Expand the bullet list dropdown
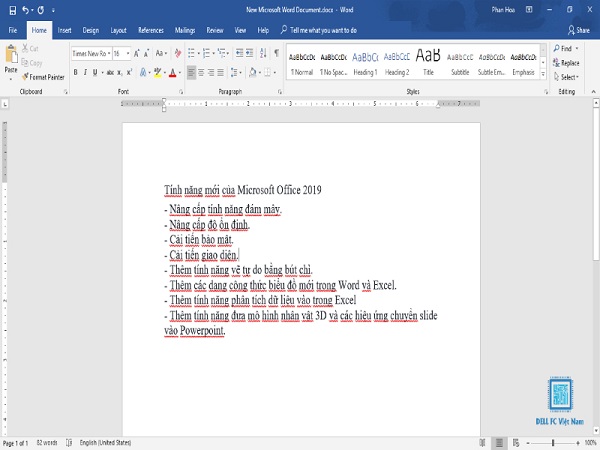The height and width of the screenshot is (450, 600). (x=198, y=53)
